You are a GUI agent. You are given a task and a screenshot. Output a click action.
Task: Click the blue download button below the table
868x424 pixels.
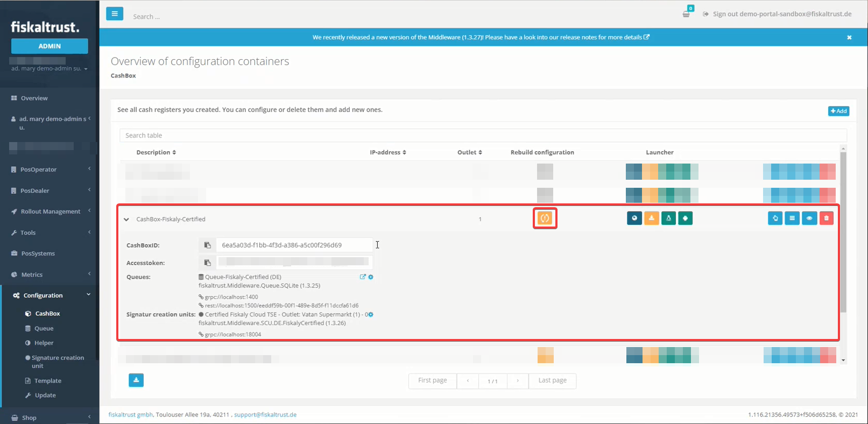[x=136, y=380]
